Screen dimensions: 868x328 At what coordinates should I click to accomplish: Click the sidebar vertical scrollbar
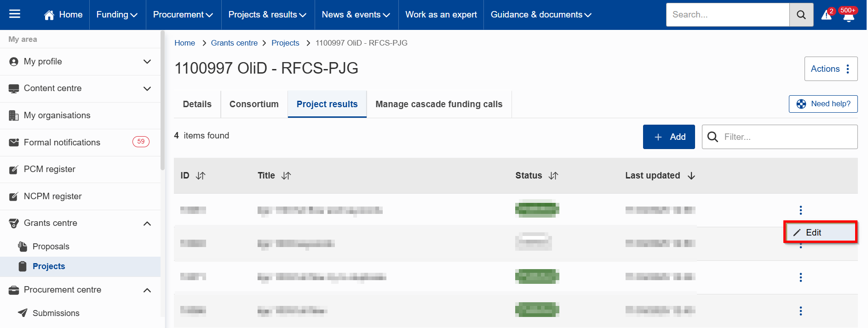pyautogui.click(x=162, y=101)
